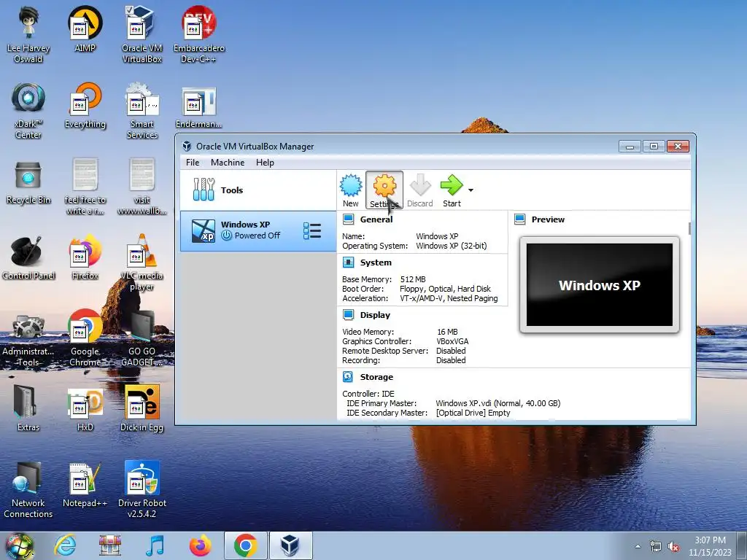Select Embarcadero Dev-C++ desktop shortcut
Image resolution: width=747 pixels, height=560 pixels.
(x=198, y=34)
